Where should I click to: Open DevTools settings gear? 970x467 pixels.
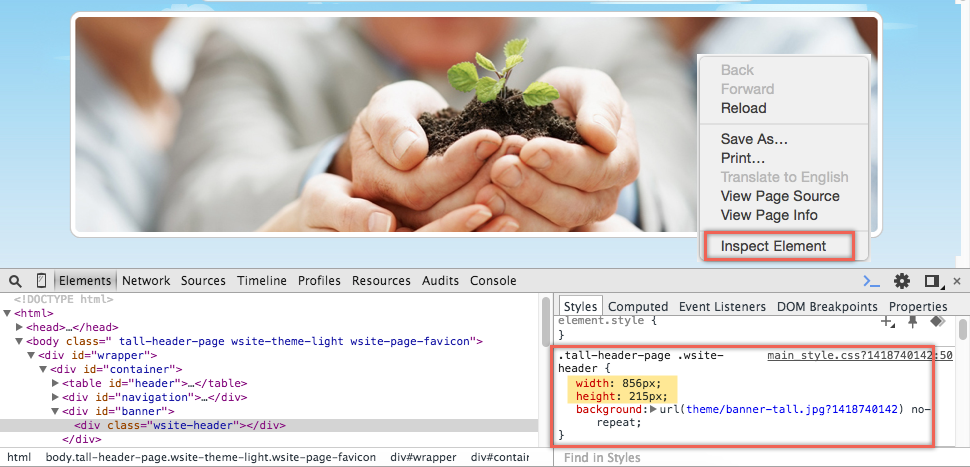902,281
